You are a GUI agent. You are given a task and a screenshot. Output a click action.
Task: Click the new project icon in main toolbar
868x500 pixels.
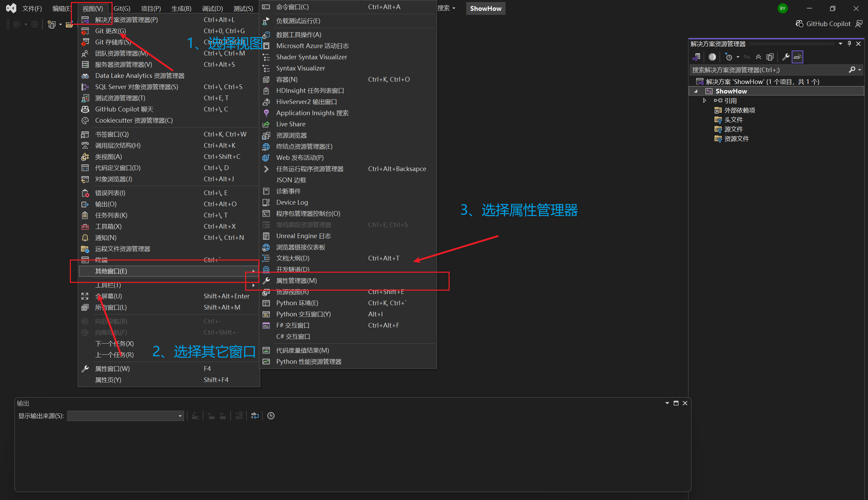point(52,24)
